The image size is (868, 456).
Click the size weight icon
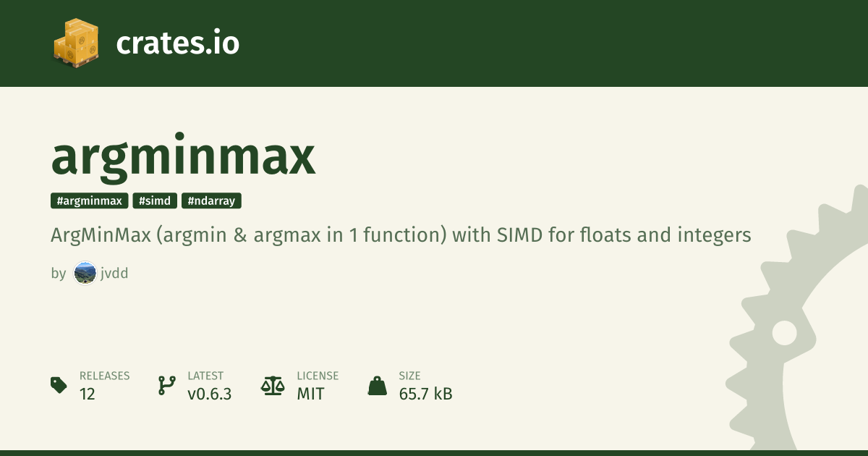click(x=378, y=385)
